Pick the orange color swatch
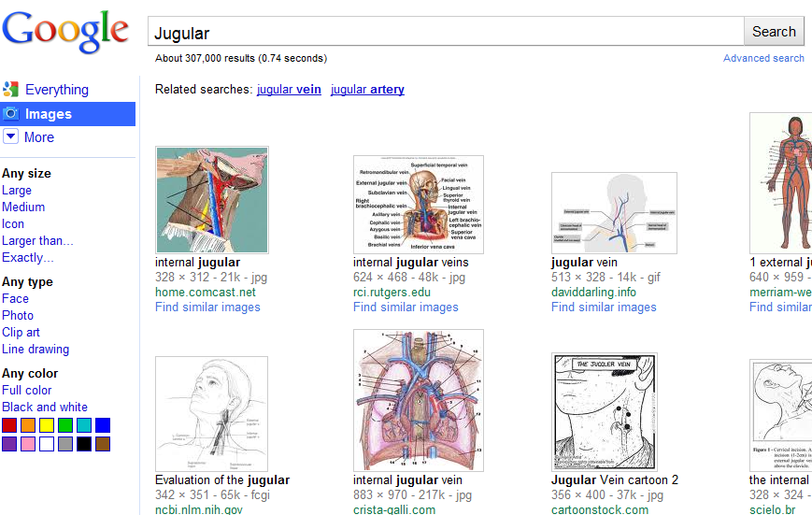The image size is (812, 515). pyautogui.click(x=28, y=425)
